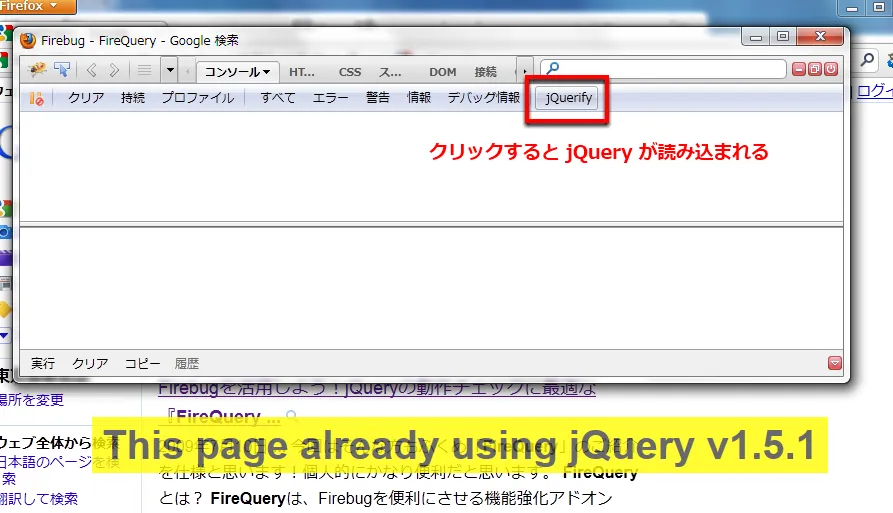Click 実行 to run command editor code
893x513 pixels.
[x=43, y=363]
